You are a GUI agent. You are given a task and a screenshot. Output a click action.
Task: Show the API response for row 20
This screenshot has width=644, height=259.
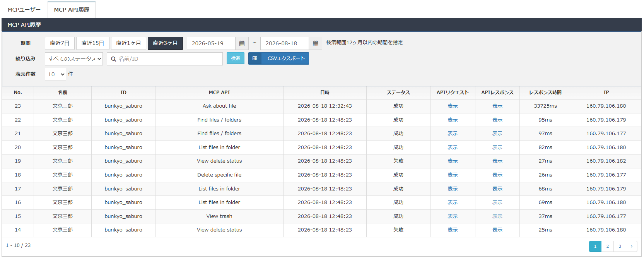(497, 148)
